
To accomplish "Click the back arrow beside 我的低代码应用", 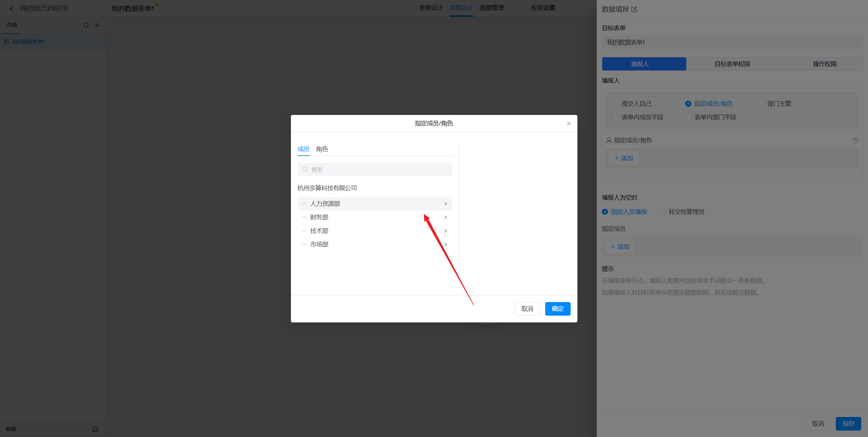I will (12, 8).
